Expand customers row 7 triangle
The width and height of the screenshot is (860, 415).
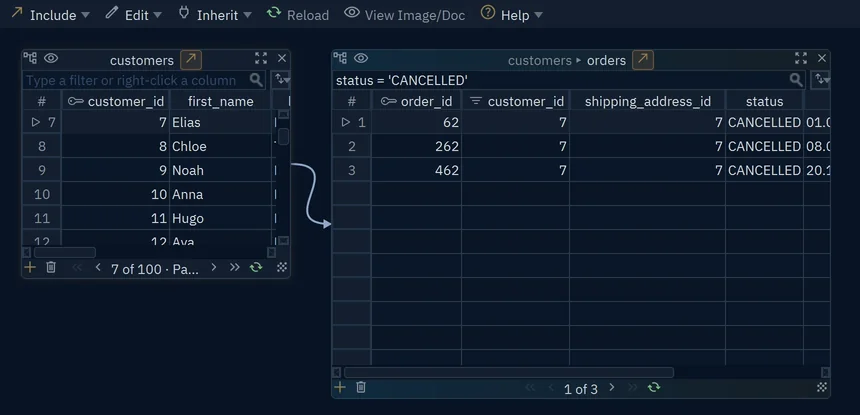[x=36, y=122]
